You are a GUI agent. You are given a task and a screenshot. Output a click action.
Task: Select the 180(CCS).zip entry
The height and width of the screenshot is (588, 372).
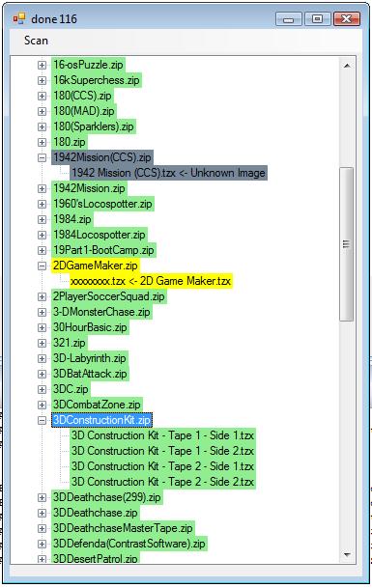82,96
